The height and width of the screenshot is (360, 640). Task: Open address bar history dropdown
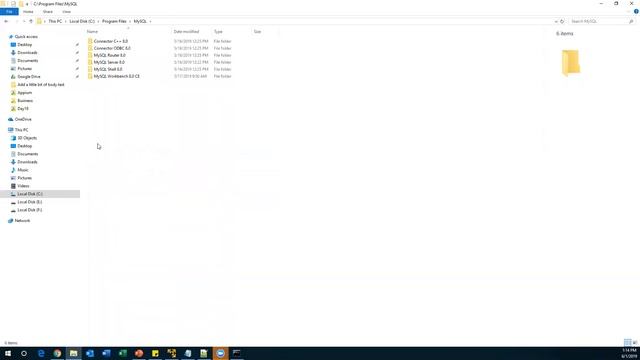(x=556, y=21)
